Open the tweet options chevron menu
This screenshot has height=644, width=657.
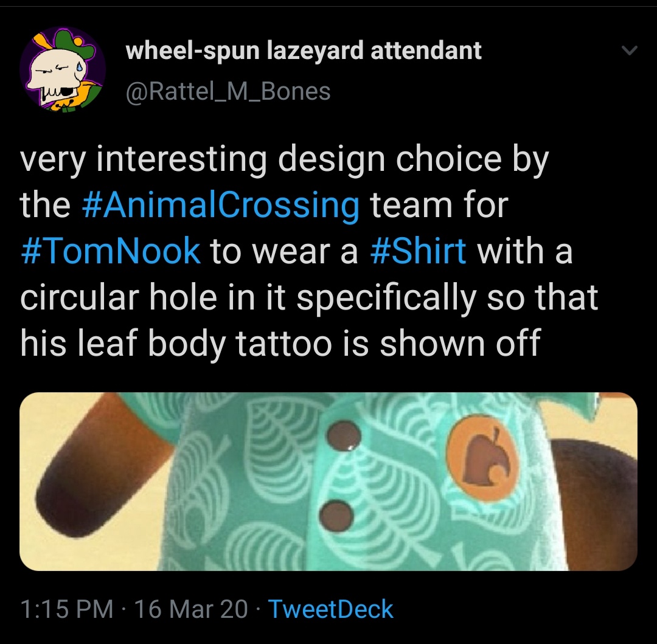coord(630,50)
